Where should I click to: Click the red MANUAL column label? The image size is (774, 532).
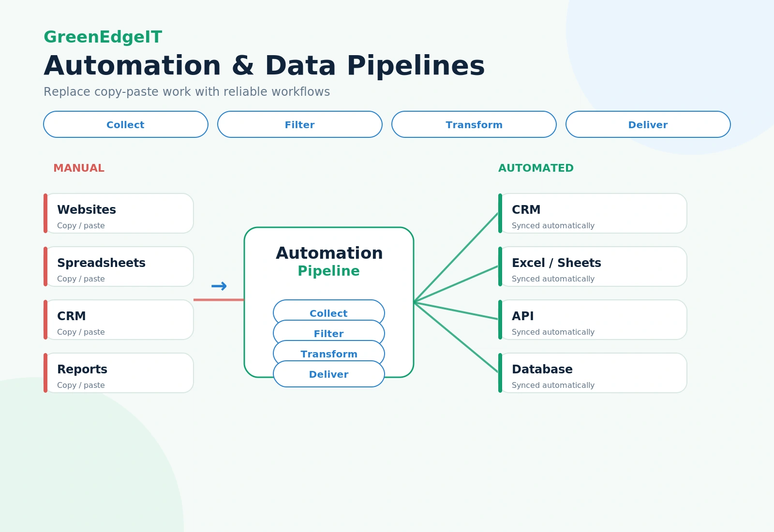pyautogui.click(x=79, y=168)
